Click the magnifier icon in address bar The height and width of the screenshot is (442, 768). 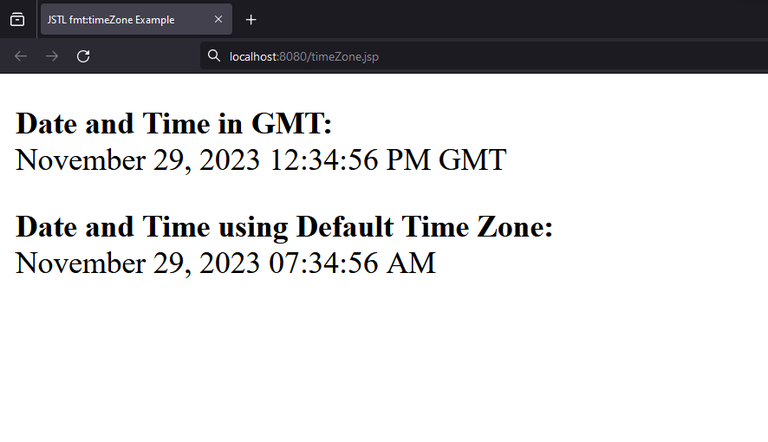click(x=214, y=56)
